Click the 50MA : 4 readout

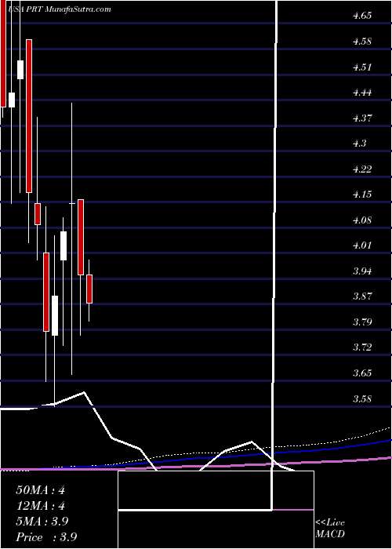[x=40, y=490]
